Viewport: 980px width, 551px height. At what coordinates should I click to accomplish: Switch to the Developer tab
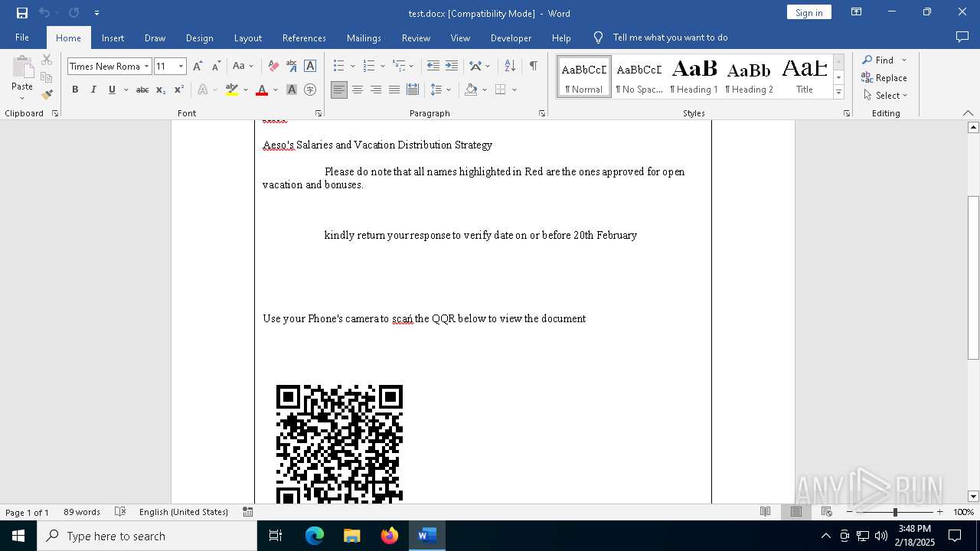coord(511,38)
